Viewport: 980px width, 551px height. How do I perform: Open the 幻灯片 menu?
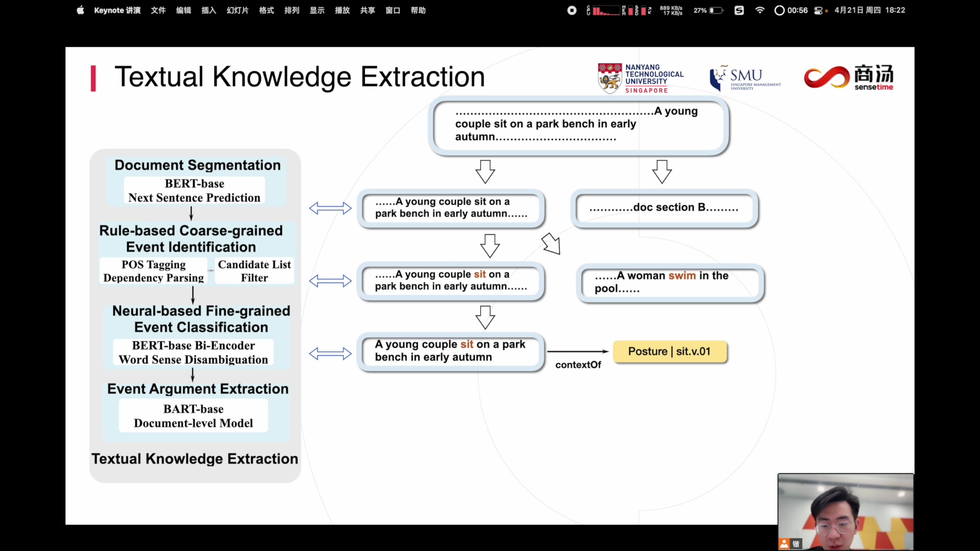pyautogui.click(x=237, y=10)
